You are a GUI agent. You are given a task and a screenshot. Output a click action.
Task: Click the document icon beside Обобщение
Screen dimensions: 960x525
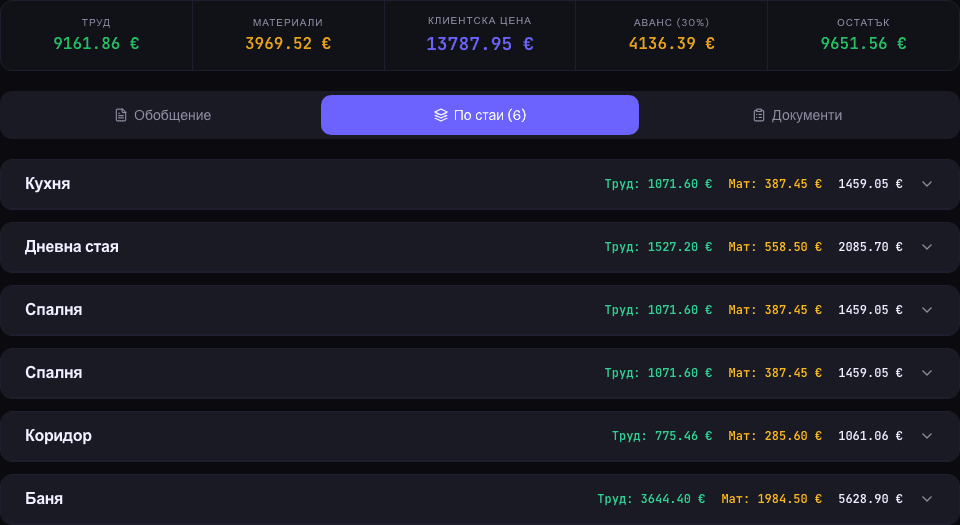[121, 115]
